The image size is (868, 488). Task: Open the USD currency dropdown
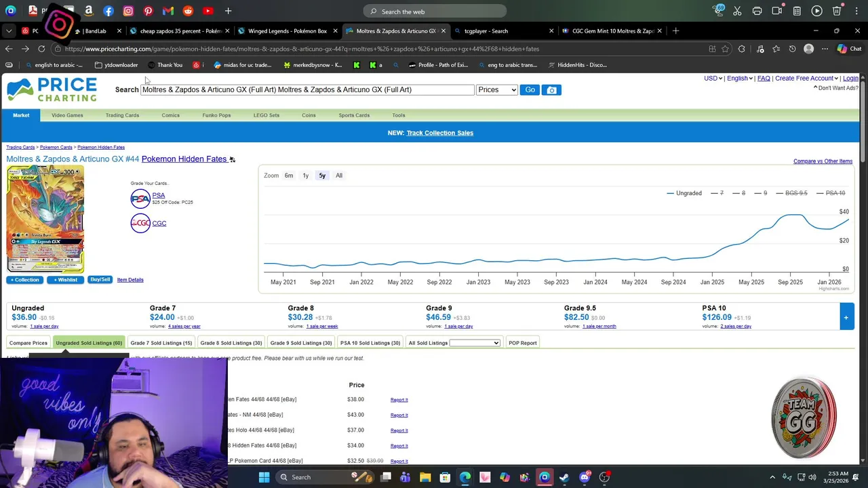click(713, 78)
